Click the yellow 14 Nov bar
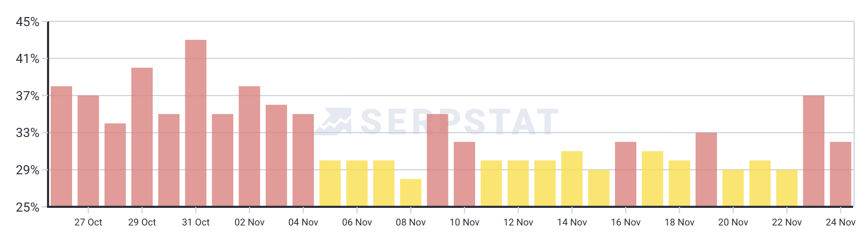 (x=572, y=179)
